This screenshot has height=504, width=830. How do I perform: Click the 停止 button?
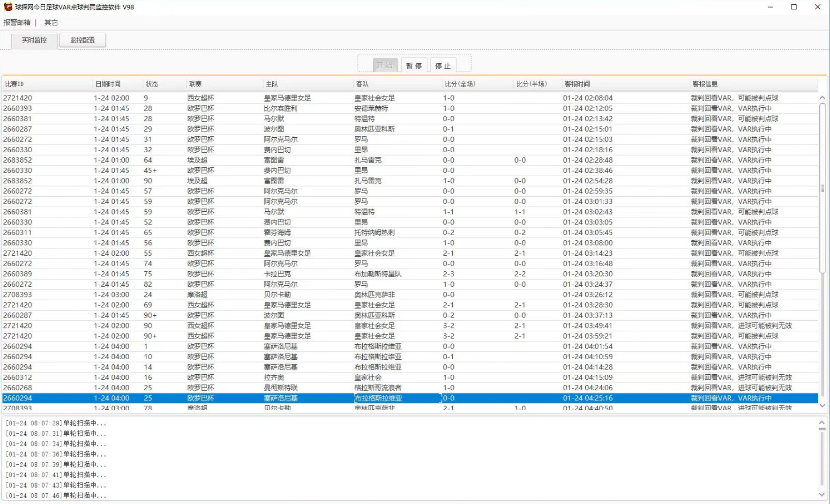coord(443,66)
